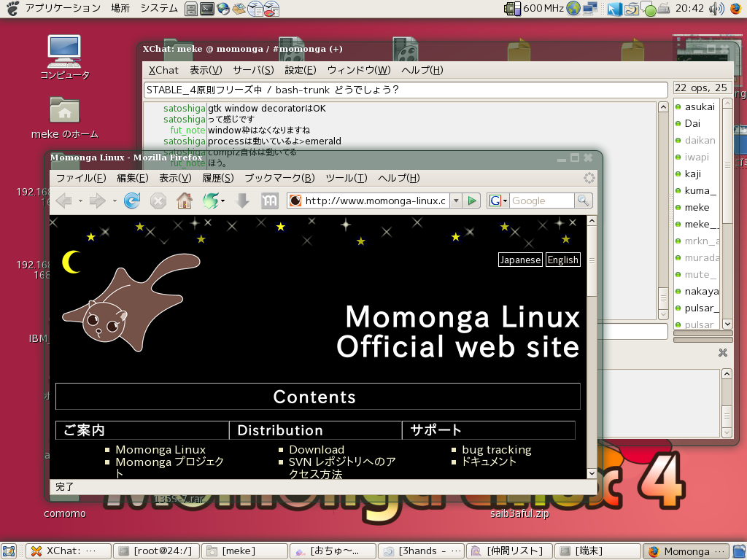Click the show desktop button in bottom panel

tap(9, 551)
